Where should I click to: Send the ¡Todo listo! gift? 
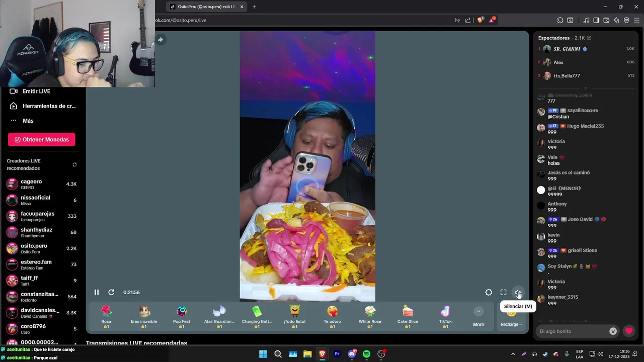pos(295,317)
